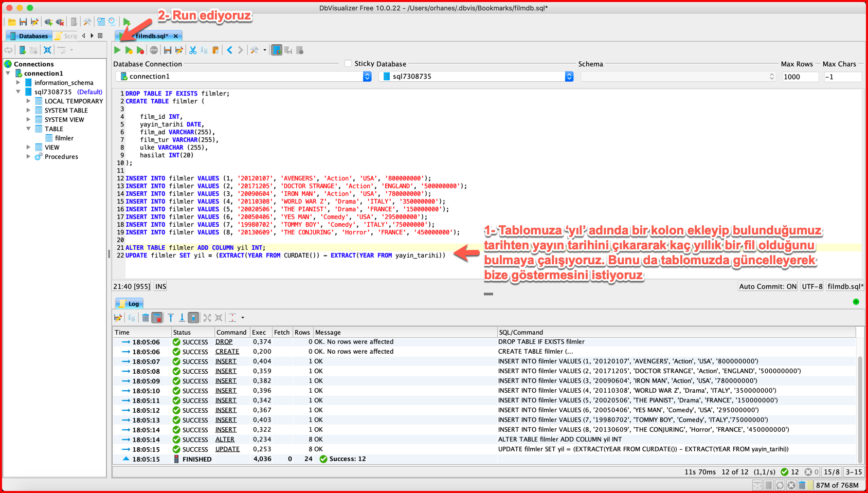Click the Copy icon in Log toolbar
The image size is (868, 493).
[132, 318]
